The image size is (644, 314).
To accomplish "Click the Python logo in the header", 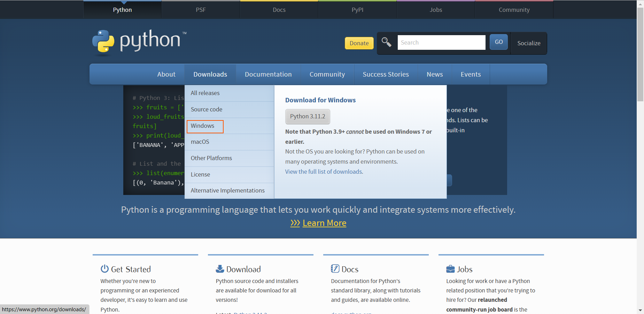I will point(139,42).
